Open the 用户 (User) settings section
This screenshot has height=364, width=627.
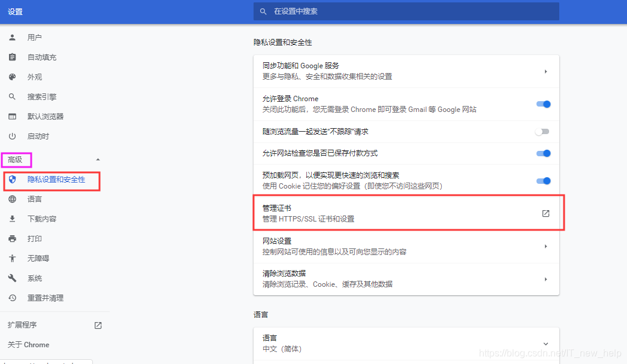(x=13, y=37)
